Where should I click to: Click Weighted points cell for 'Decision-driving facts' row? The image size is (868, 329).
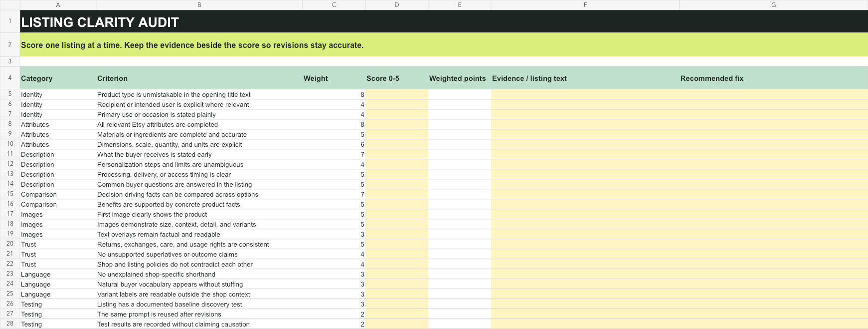[460, 194]
